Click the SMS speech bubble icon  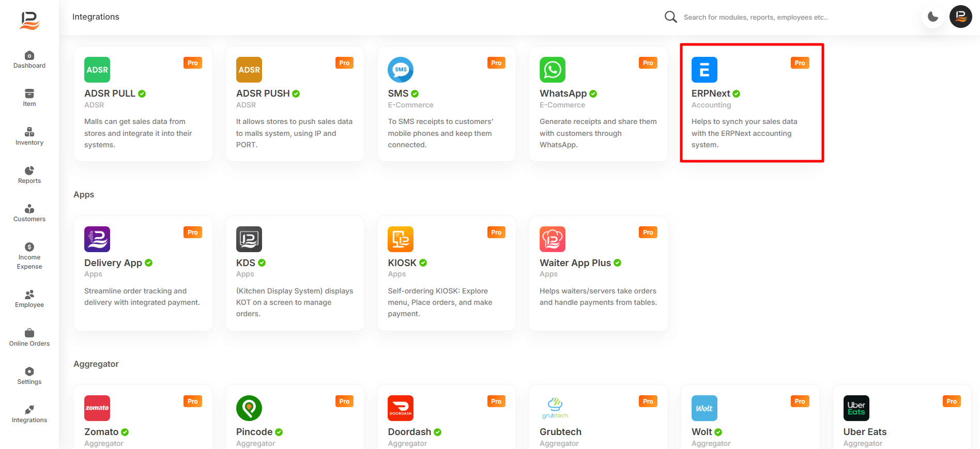[x=401, y=70]
